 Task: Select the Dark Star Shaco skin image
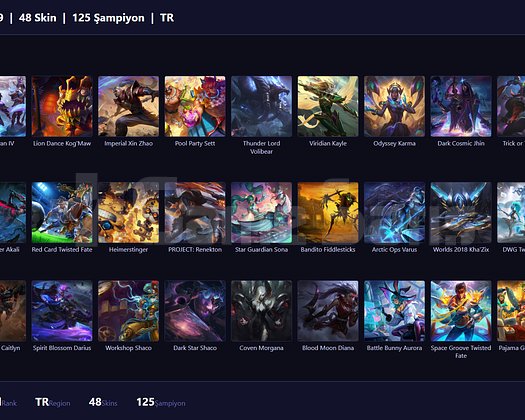point(195,311)
